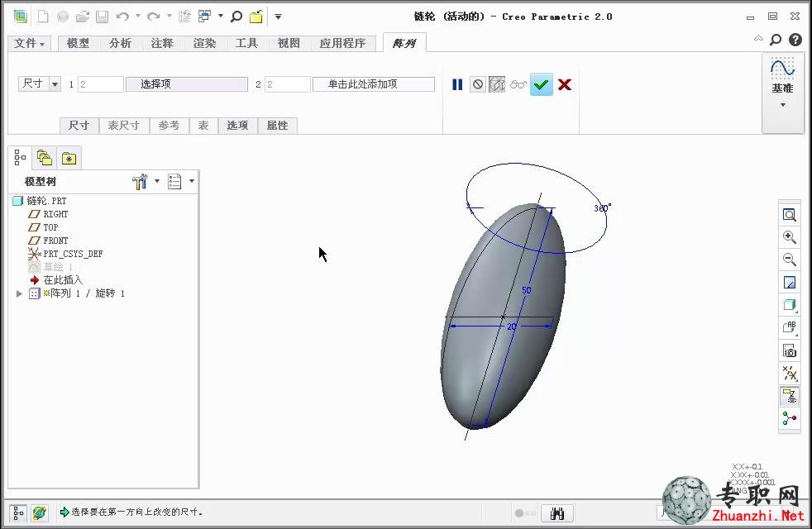This screenshot has height=529, width=812.
Task: Open the 表尺寸 dashboard panel
Action: [124, 126]
